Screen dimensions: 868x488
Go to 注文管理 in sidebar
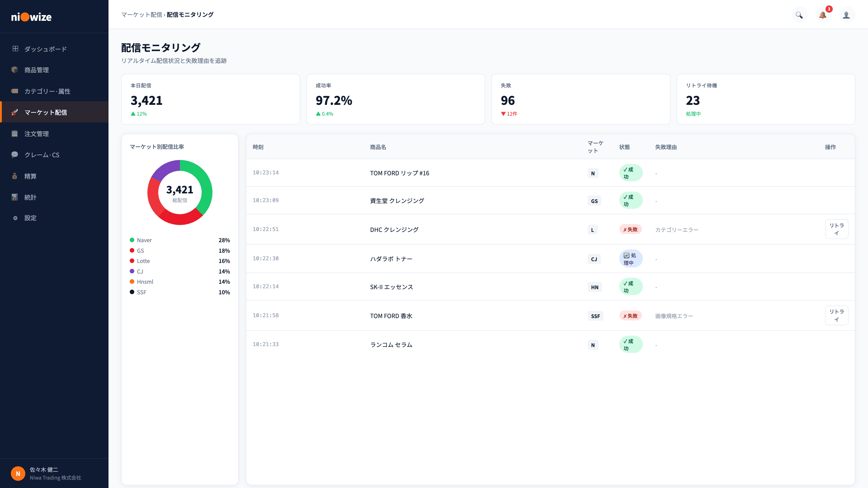(x=55, y=134)
